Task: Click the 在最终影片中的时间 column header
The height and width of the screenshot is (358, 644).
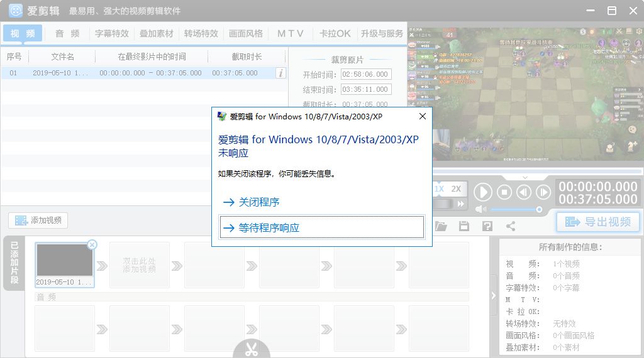Action: coord(152,57)
